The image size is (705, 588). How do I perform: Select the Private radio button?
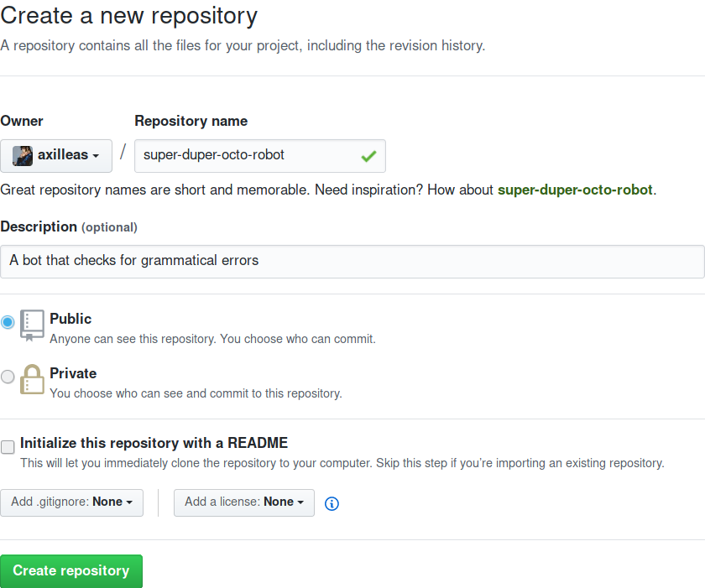pos(8,377)
